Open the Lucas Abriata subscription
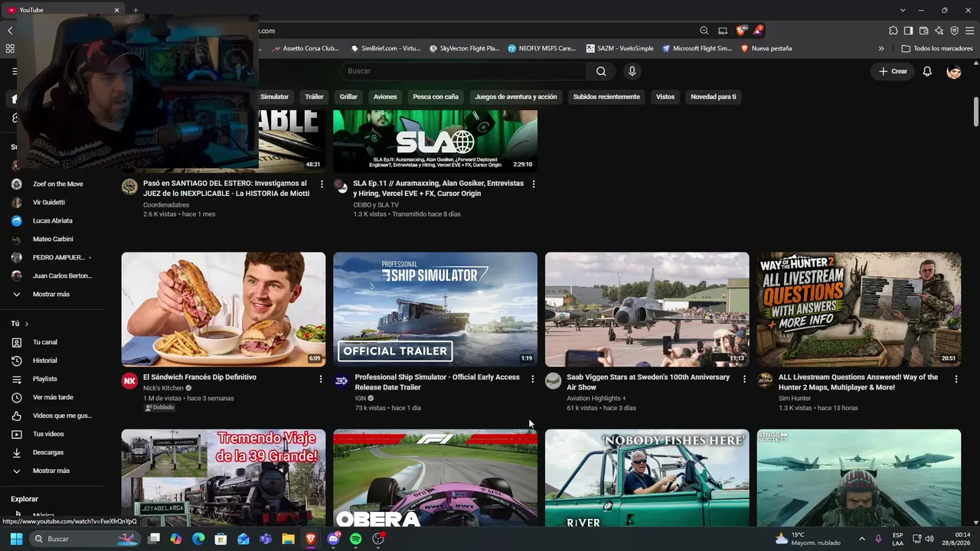Screen dimensions: 980x551 [x=53, y=220]
